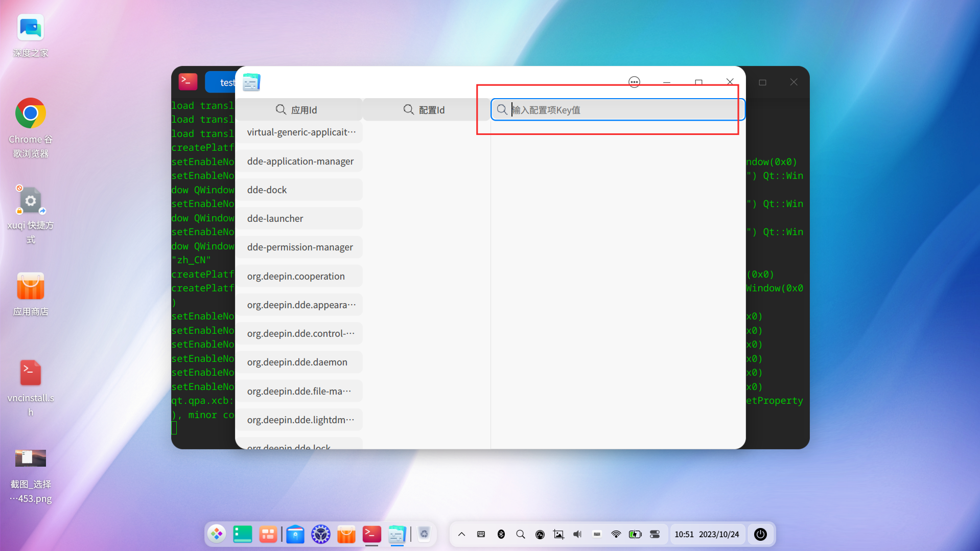Open the App Store from the dock
This screenshot has height=551, width=980.
click(x=346, y=534)
